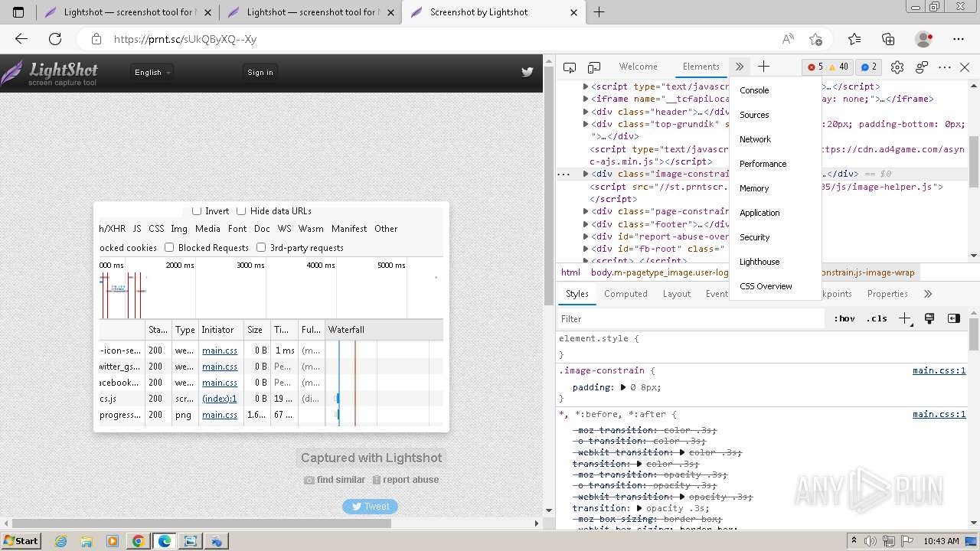The image size is (980, 551).
Task: Toggle the :hov element state panel
Action: click(844, 318)
